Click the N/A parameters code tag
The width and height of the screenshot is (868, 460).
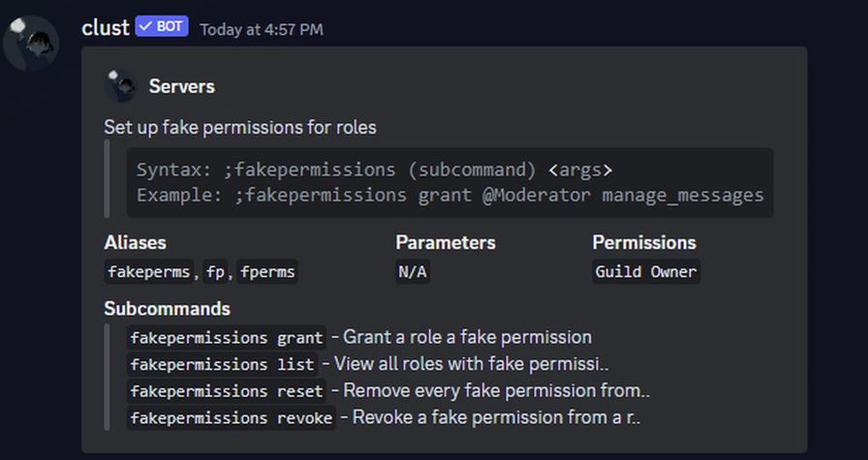point(413,272)
